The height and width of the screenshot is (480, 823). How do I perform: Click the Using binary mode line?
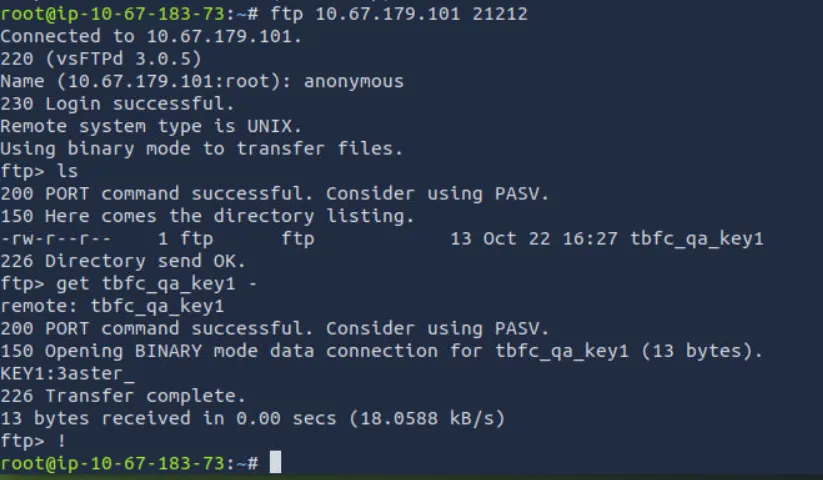coord(202,149)
